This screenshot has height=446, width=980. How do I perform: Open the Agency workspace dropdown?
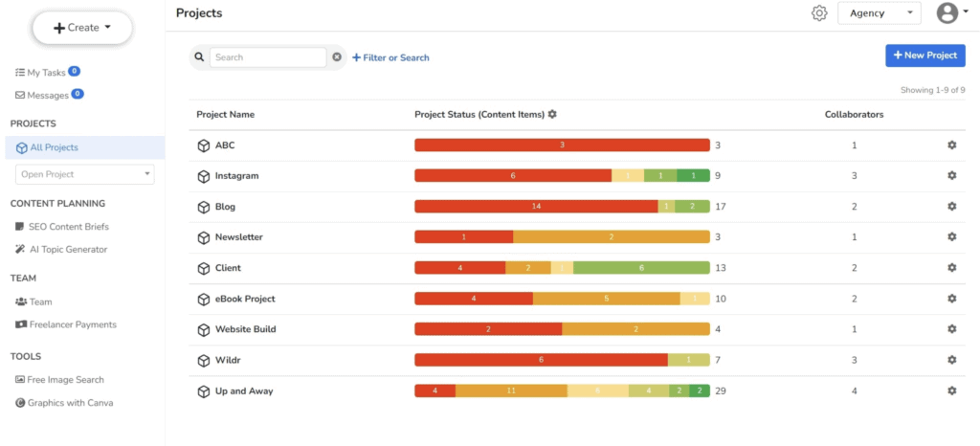pos(879,13)
